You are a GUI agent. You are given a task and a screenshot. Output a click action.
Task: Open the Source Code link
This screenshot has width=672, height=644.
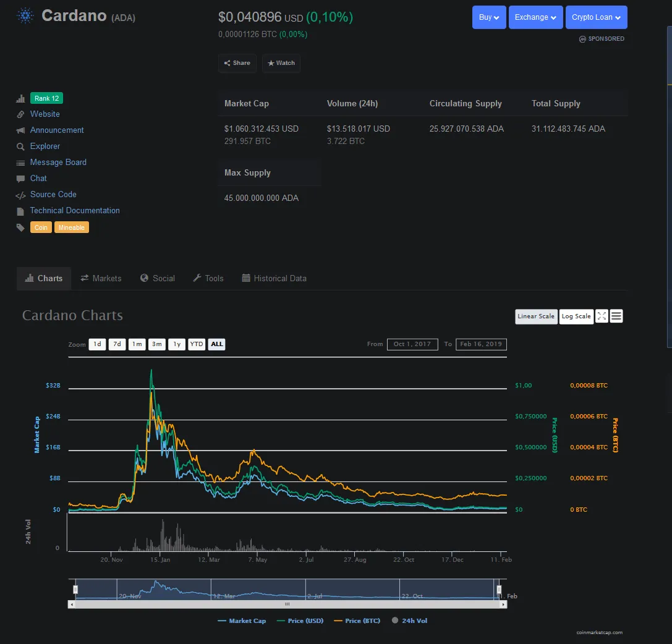tap(53, 195)
